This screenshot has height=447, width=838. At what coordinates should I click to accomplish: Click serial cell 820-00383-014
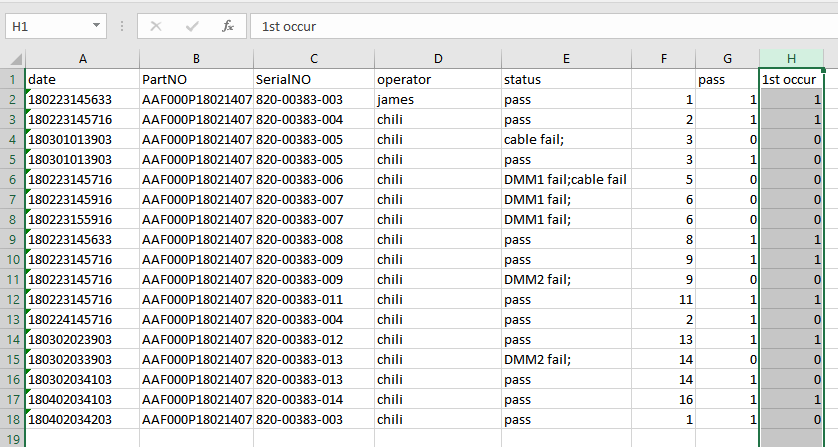click(x=314, y=399)
